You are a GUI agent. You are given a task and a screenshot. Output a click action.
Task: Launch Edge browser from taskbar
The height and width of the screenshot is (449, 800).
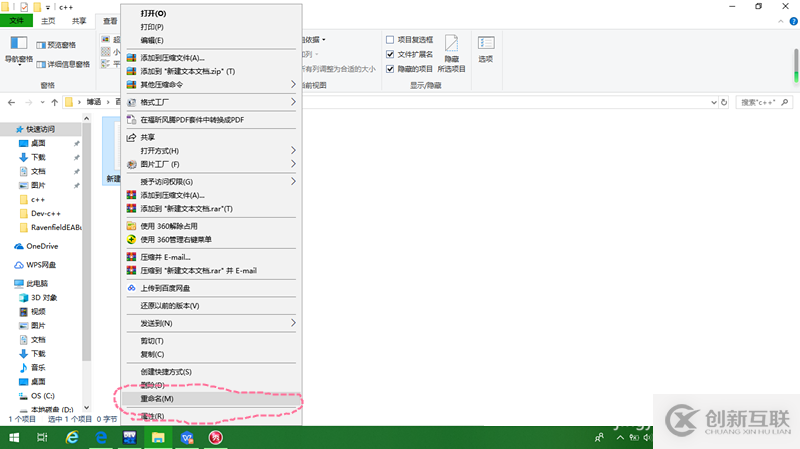(x=101, y=437)
